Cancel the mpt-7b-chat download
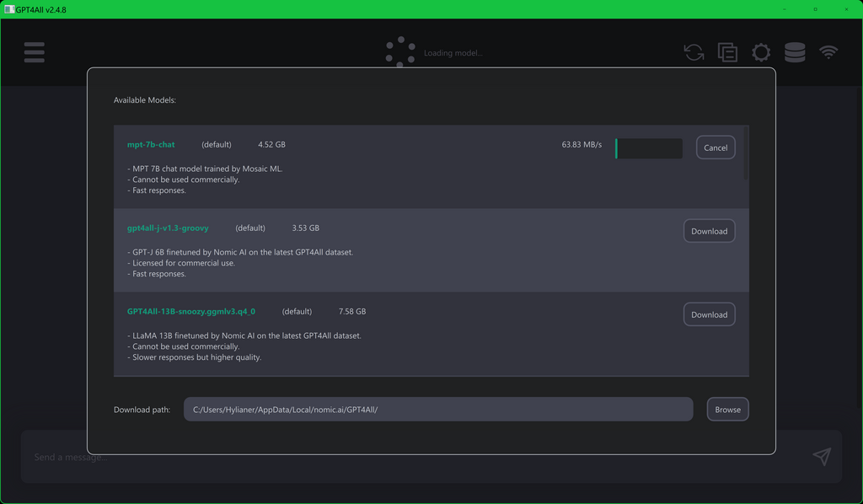The image size is (863, 504). pos(716,147)
